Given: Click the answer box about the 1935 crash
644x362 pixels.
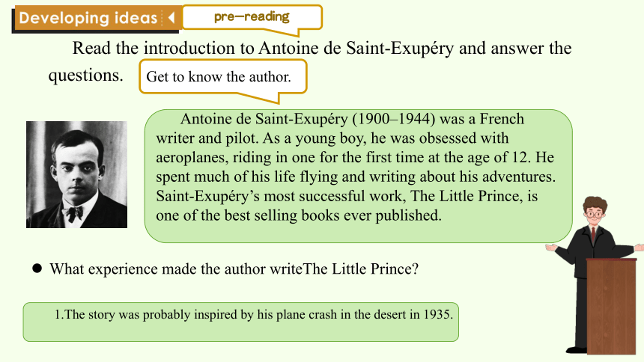Looking at the screenshot, I should (240, 322).
